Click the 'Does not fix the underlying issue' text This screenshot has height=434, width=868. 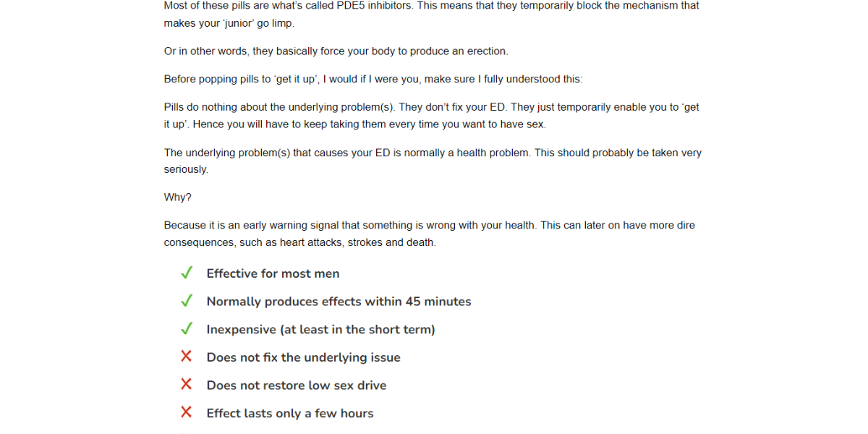(x=304, y=357)
